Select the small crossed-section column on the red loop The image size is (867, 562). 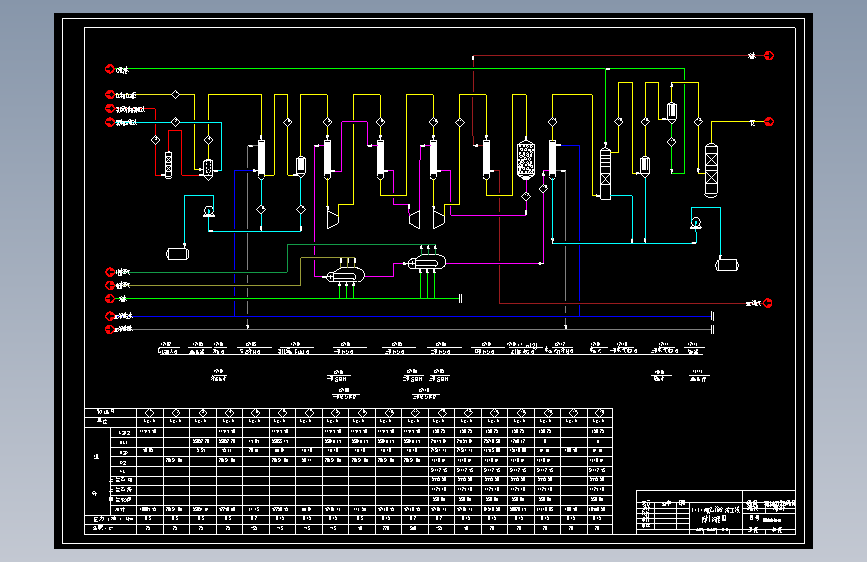pyautogui.click(x=168, y=165)
